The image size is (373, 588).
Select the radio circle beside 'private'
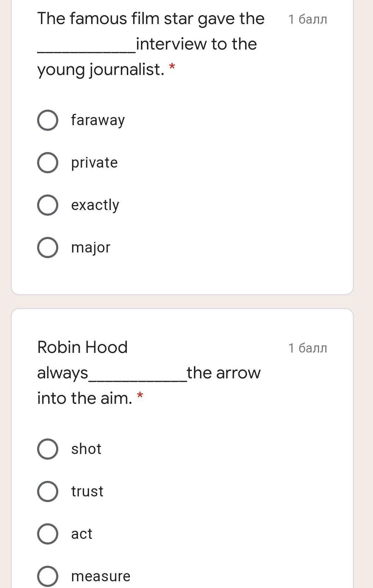[x=48, y=163]
